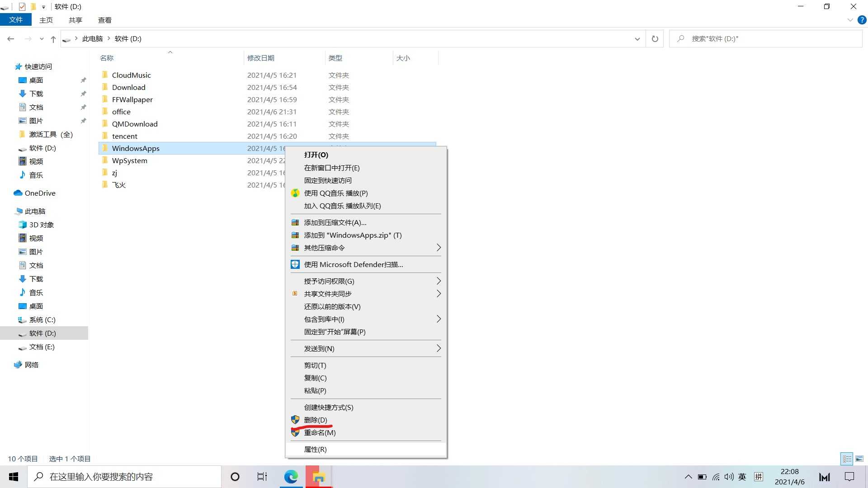The width and height of the screenshot is (868, 488).
Task: Click the delete folder icon in context menu
Action: (316, 419)
